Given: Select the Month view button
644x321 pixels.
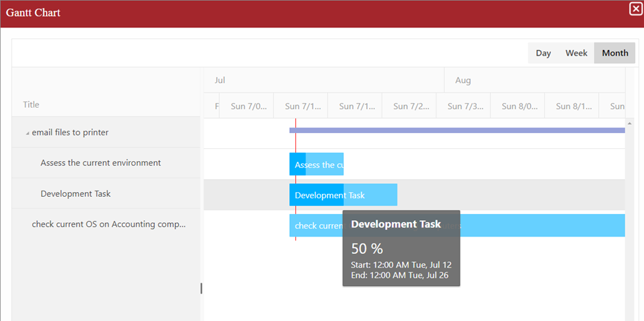Looking at the screenshot, I should tap(615, 53).
